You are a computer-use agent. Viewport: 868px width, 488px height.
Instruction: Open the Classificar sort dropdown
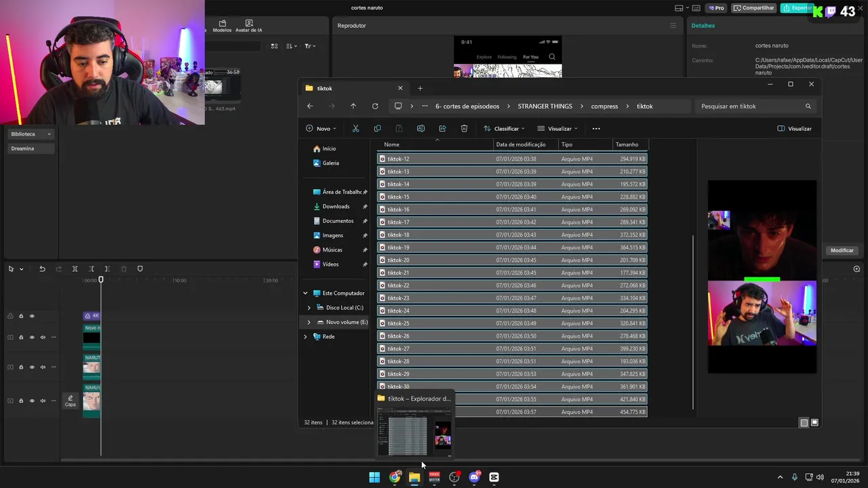tap(505, 128)
